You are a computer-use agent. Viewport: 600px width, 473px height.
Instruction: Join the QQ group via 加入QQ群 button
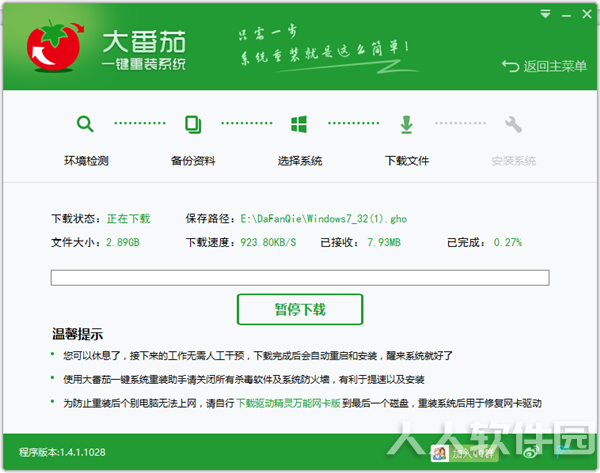[463, 453]
